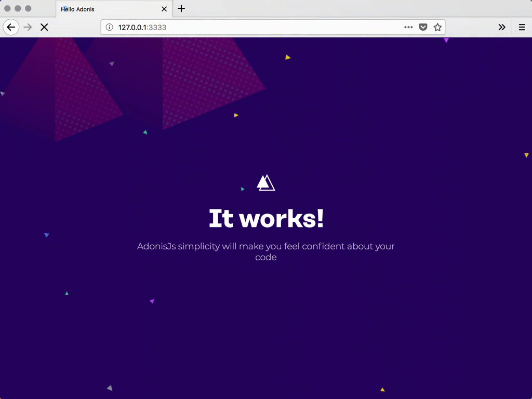Select the Hello Adonis tab

click(114, 9)
